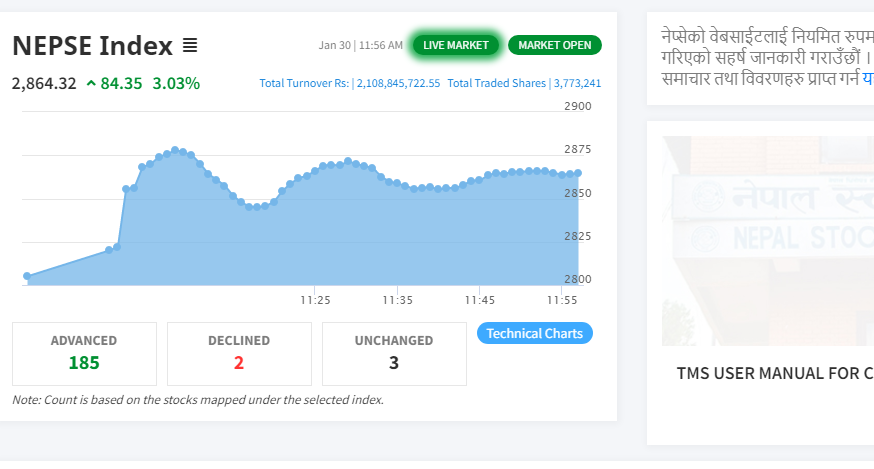The width and height of the screenshot is (874, 469).
Task: Click the 2825 y-axis label
Action: click(577, 236)
